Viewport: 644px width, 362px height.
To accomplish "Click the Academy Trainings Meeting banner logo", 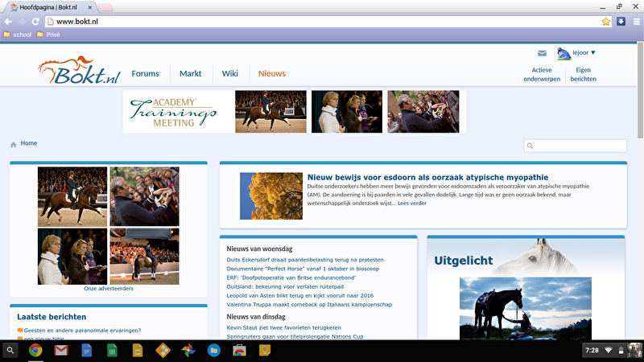I will pos(173,112).
